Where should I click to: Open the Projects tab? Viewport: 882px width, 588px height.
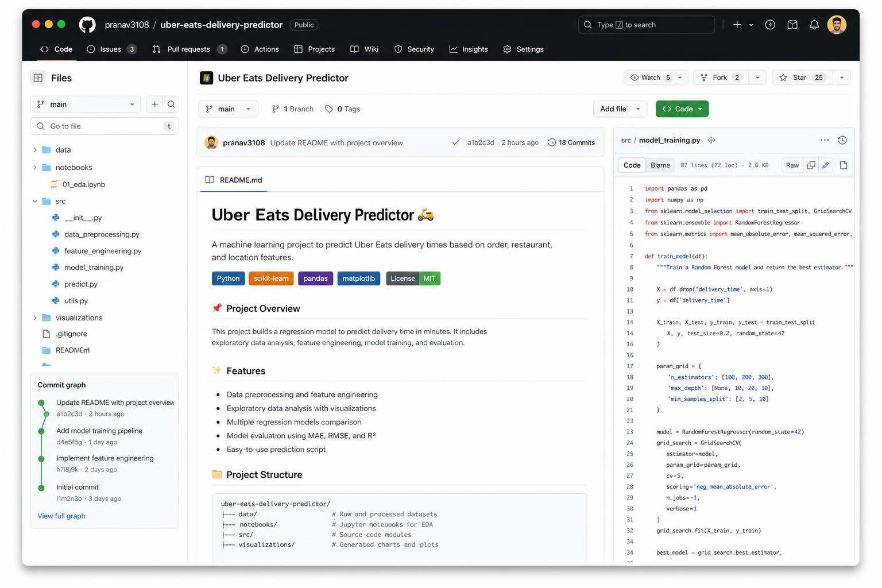pyautogui.click(x=315, y=49)
